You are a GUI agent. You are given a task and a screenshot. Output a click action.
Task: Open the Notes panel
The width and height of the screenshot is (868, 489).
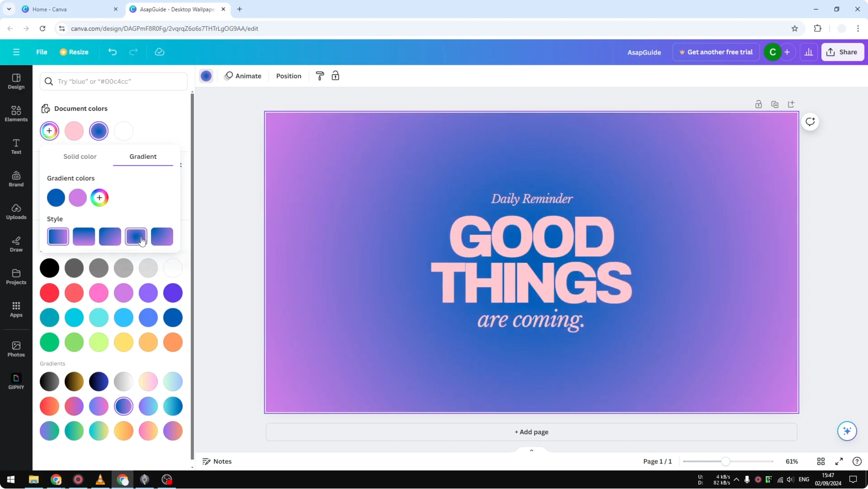tap(217, 461)
